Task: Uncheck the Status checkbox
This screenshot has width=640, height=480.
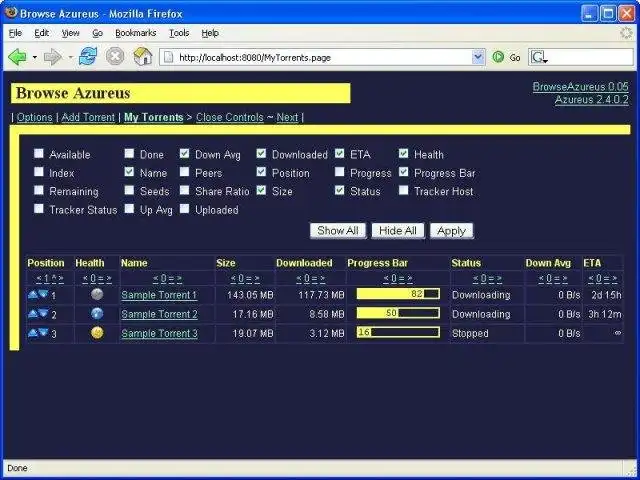Action: [340, 190]
